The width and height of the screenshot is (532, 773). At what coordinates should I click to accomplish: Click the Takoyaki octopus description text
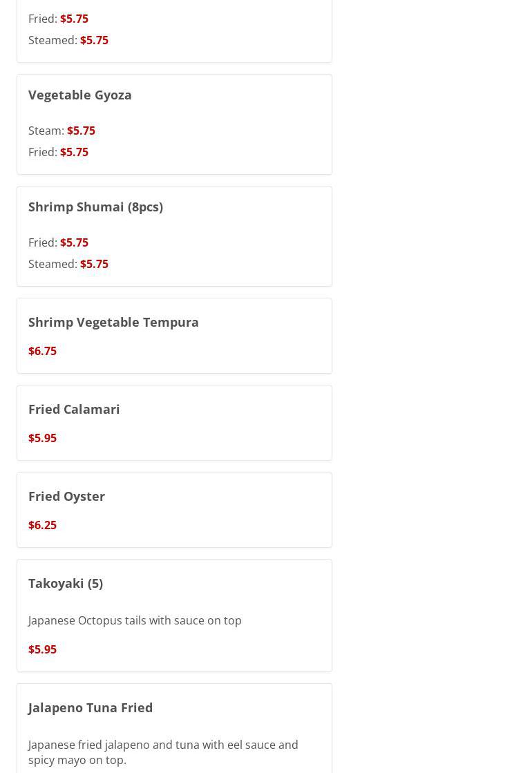135,620
